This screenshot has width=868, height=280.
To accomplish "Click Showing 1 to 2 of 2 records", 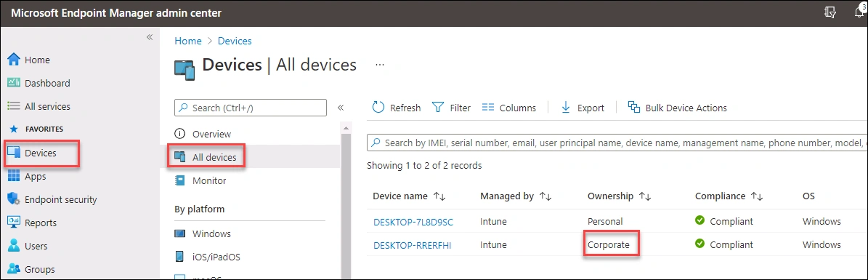I will (424, 165).
